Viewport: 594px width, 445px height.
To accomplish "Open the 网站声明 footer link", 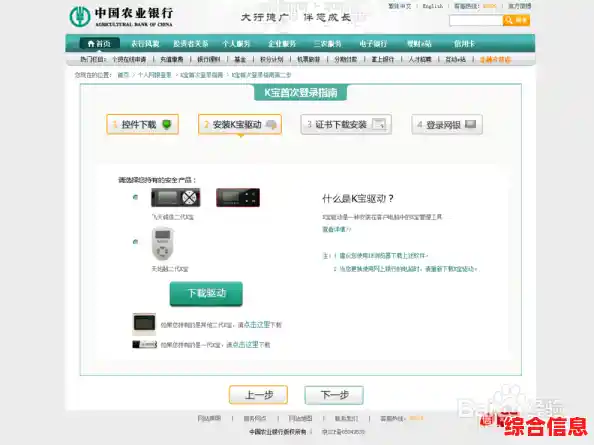I will 209,418.
